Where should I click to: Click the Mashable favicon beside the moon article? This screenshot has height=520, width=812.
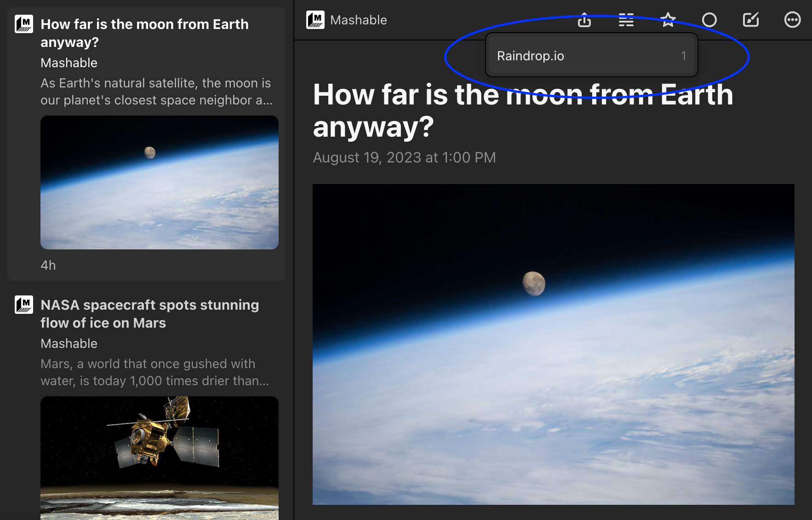24,24
